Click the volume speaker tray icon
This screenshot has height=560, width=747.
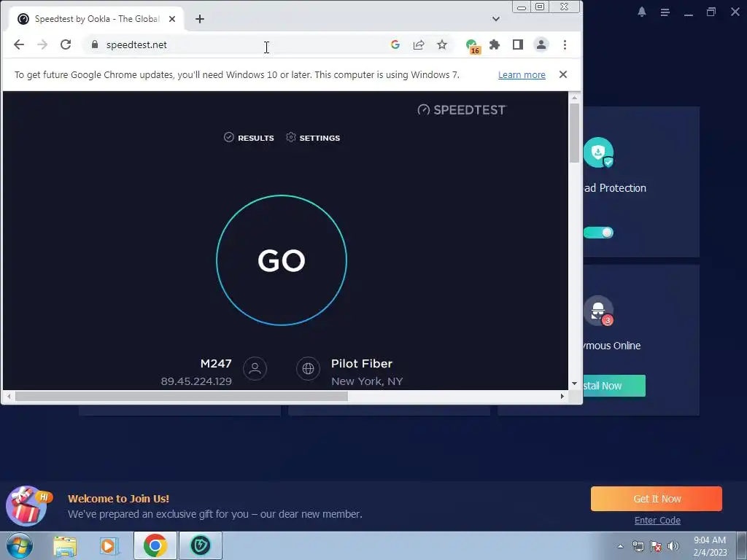tap(673, 546)
